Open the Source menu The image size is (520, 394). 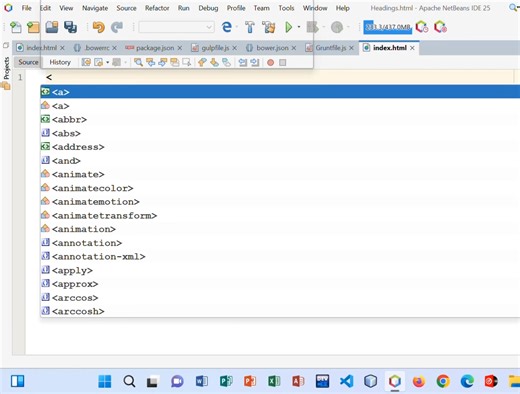(126, 8)
